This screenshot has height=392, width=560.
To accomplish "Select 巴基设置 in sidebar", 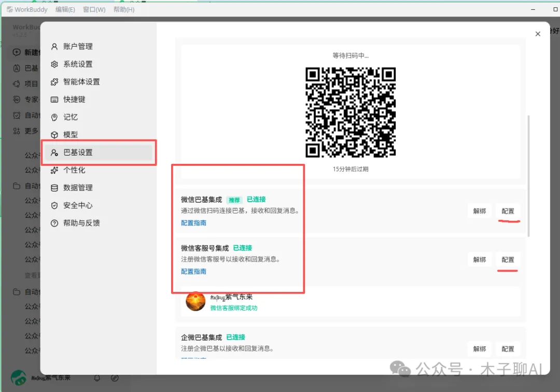I will [99, 152].
